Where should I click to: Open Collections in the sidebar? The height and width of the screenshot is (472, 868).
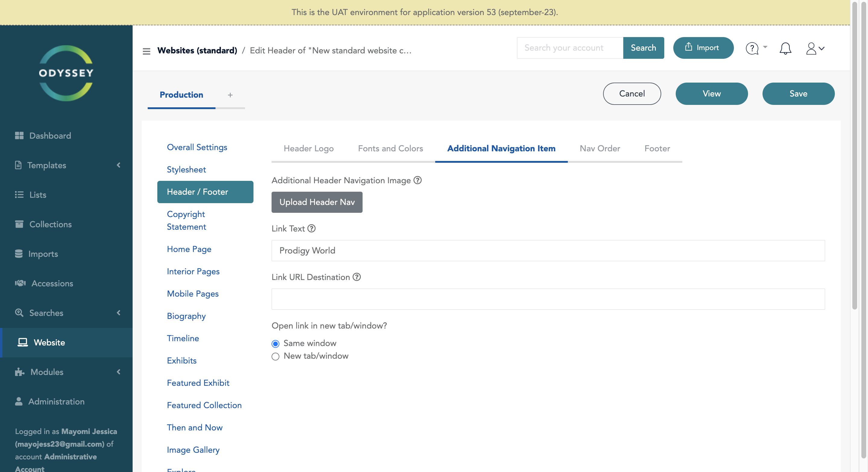tap(50, 224)
